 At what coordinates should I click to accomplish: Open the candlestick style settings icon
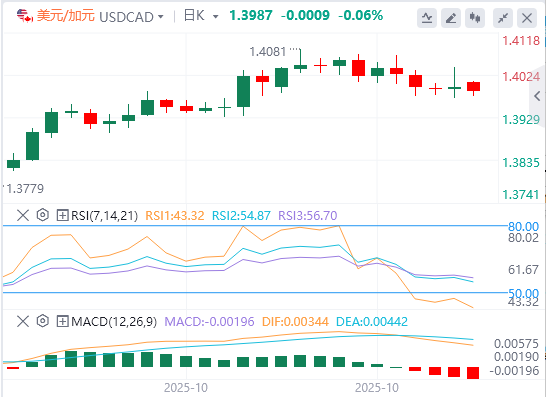point(475,18)
